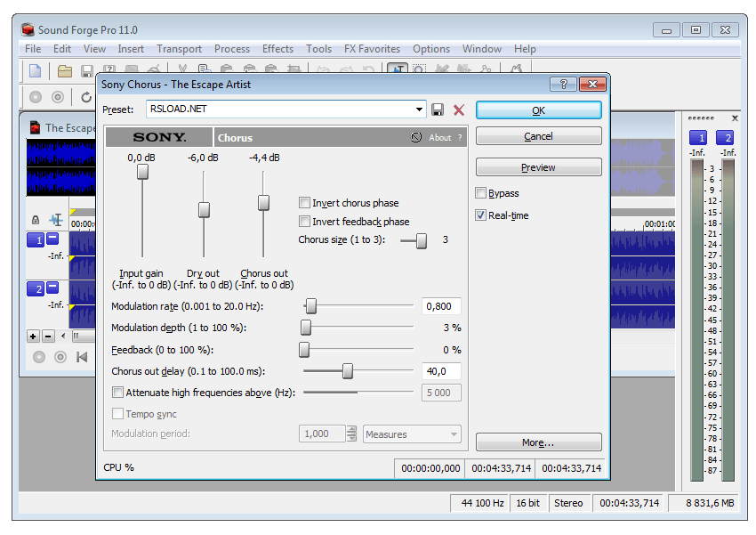Open the File menu
This screenshot has height=535, width=756.
pos(33,49)
